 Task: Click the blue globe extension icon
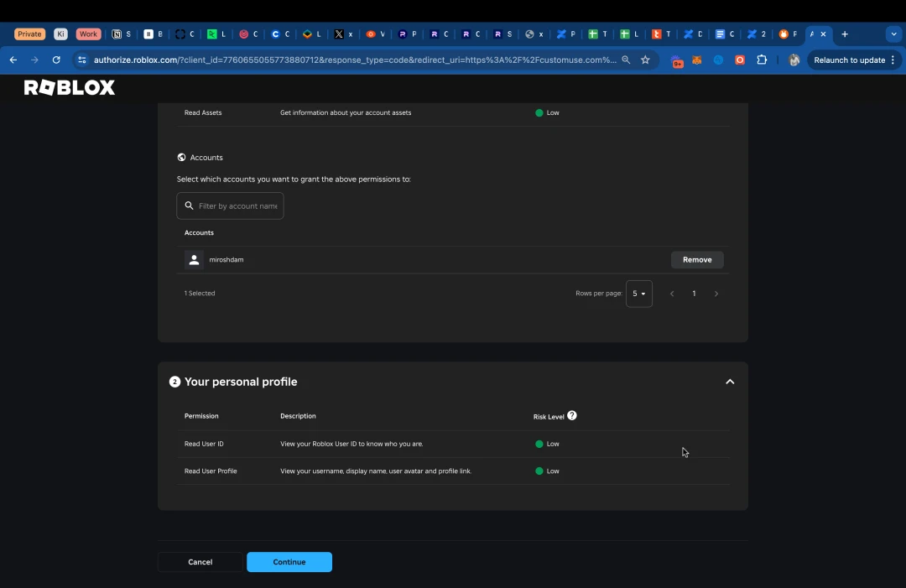[x=718, y=60]
